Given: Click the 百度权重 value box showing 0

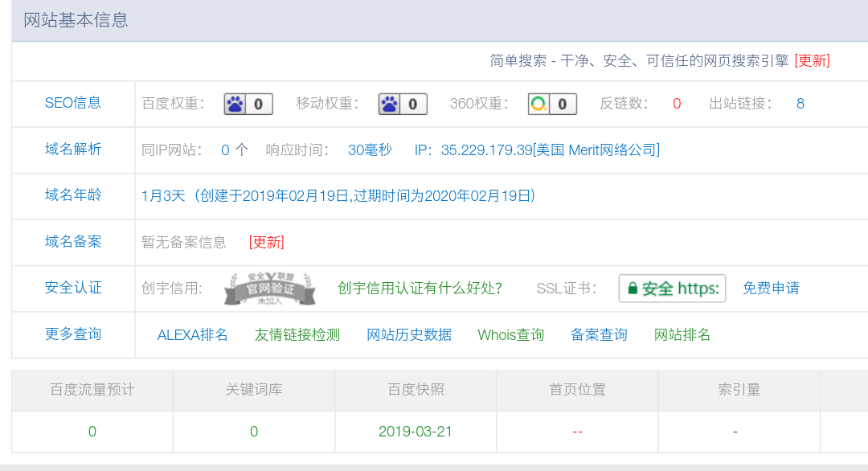Looking at the screenshot, I should [x=259, y=104].
